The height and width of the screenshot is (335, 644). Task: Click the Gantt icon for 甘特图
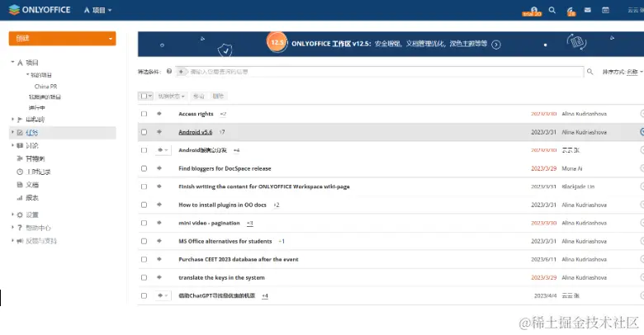19,158
